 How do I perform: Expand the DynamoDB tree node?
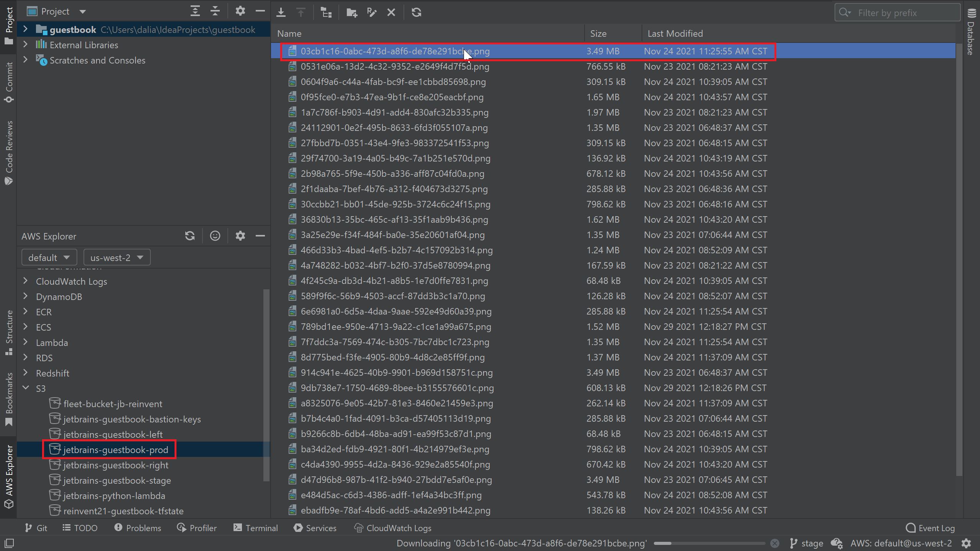click(x=25, y=297)
